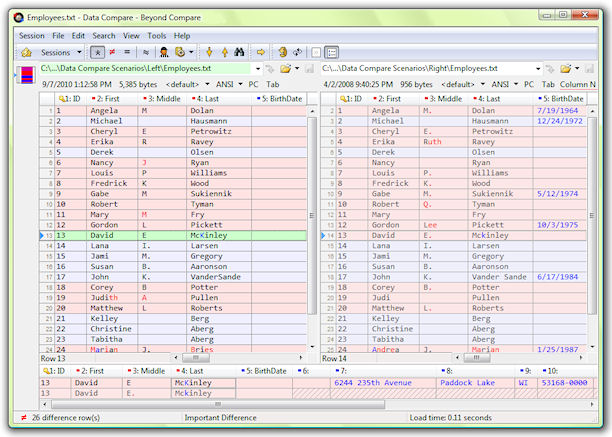
Task: Click Copy to Right yellow arrow
Action: tap(261, 52)
